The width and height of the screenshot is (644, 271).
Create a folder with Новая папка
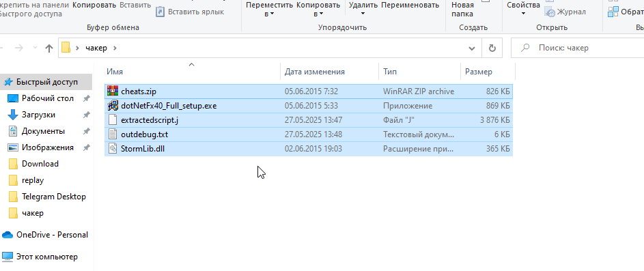462,10
